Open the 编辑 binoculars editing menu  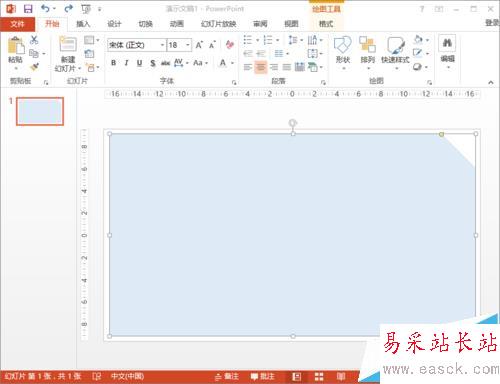(x=447, y=52)
